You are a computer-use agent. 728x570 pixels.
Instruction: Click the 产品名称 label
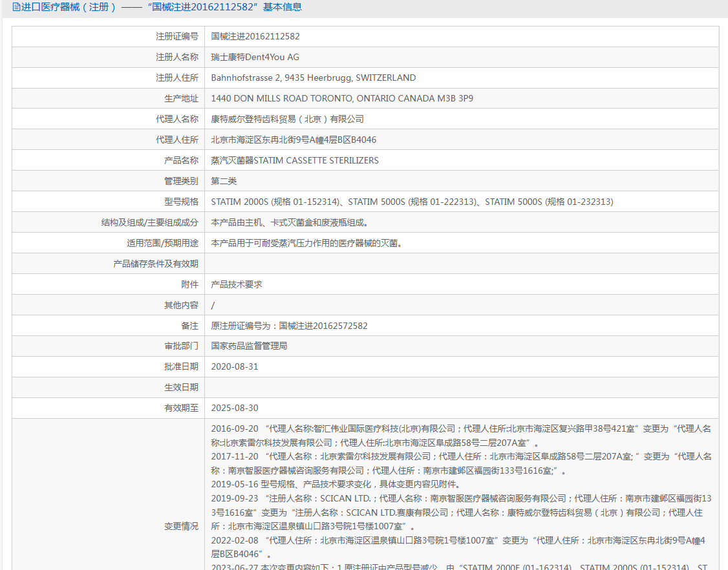tap(181, 161)
